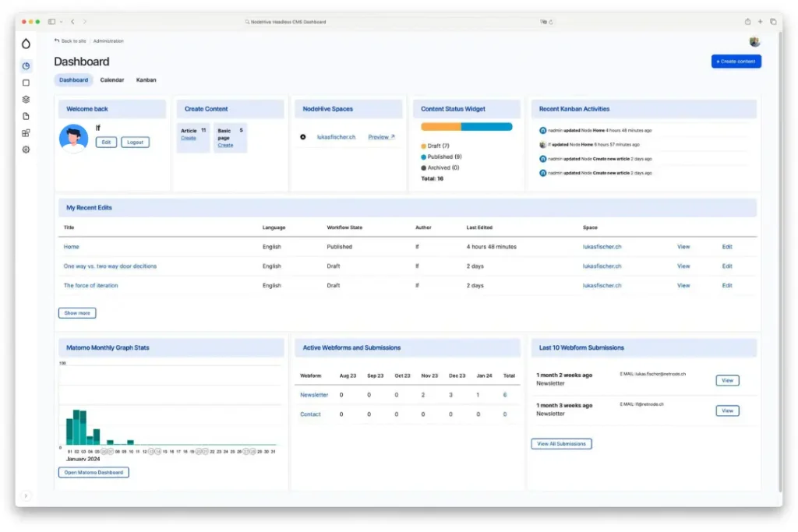Screen dimensions: 798x532
Task: Click the square content icon in sidebar
Action: pos(26,83)
